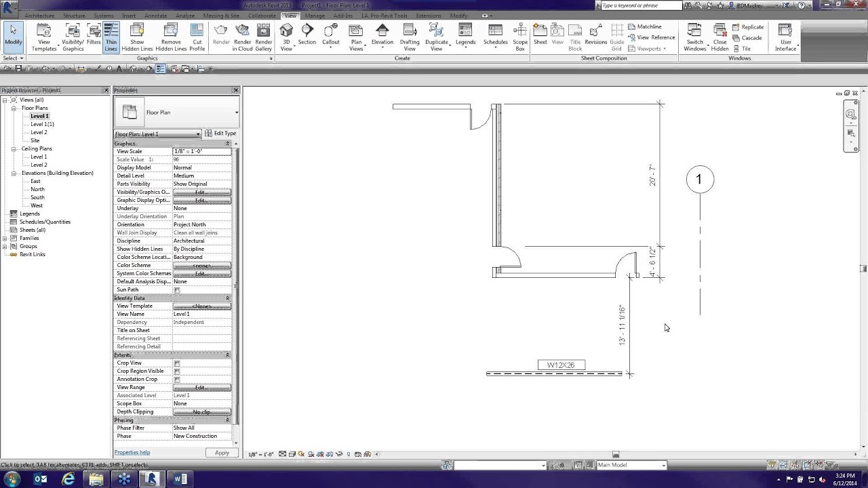Viewport: 868px width, 488px height.
Task: Create a Drafting View
Action: [x=410, y=37]
